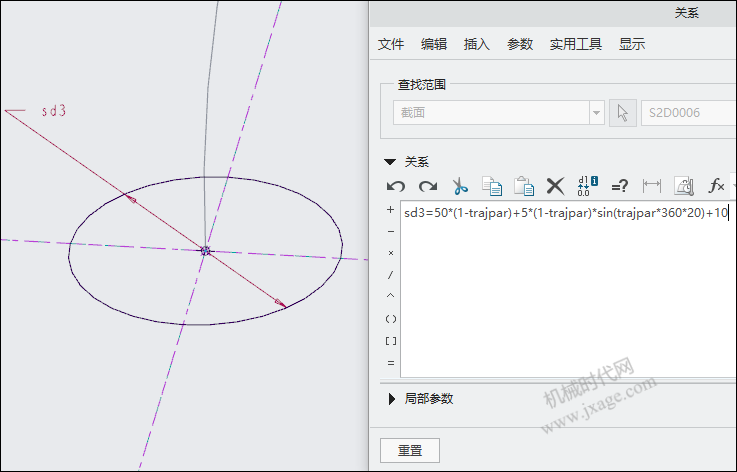Open the 显示 menu
Viewport: 737px width, 472px height.
point(632,44)
